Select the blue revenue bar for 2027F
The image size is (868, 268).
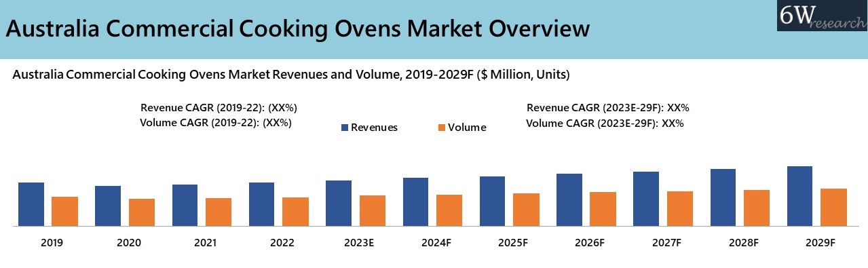(646, 199)
